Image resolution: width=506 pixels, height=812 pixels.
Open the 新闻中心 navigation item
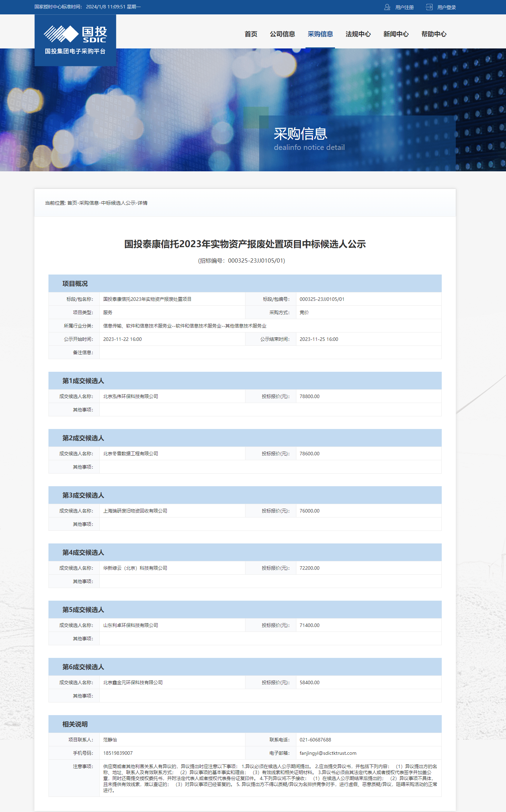tap(396, 34)
